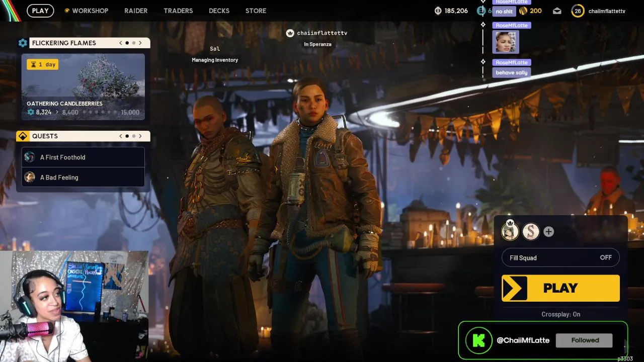This screenshot has width=644, height=362.
Task: Select second page dot in Flickering Flames header
Action: pos(134,43)
